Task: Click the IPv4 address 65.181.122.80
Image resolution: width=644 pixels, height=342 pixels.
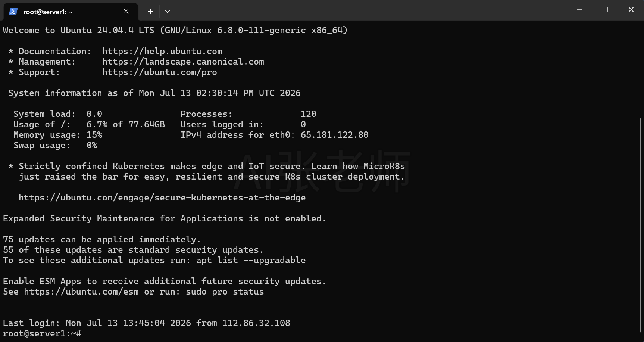Action: [335, 135]
